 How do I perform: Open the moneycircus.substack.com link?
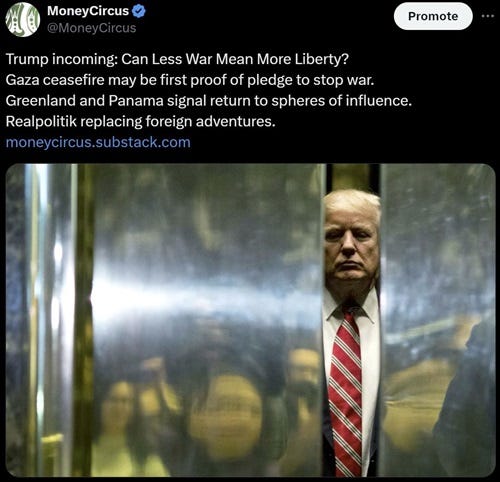[98, 142]
